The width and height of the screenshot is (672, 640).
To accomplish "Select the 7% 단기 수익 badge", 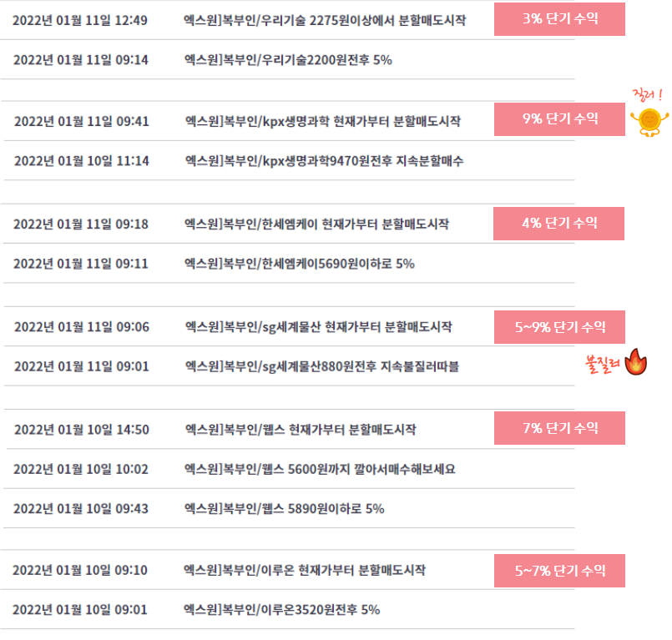I will click(559, 428).
